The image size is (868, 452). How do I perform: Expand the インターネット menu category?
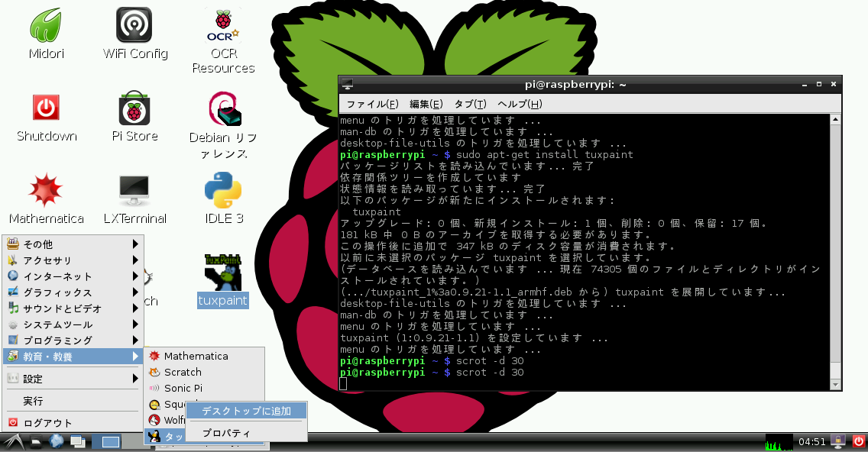click(73, 276)
